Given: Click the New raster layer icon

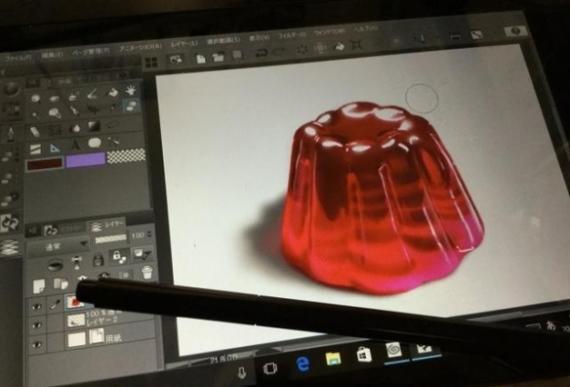Looking at the screenshot, I should 39,286.
